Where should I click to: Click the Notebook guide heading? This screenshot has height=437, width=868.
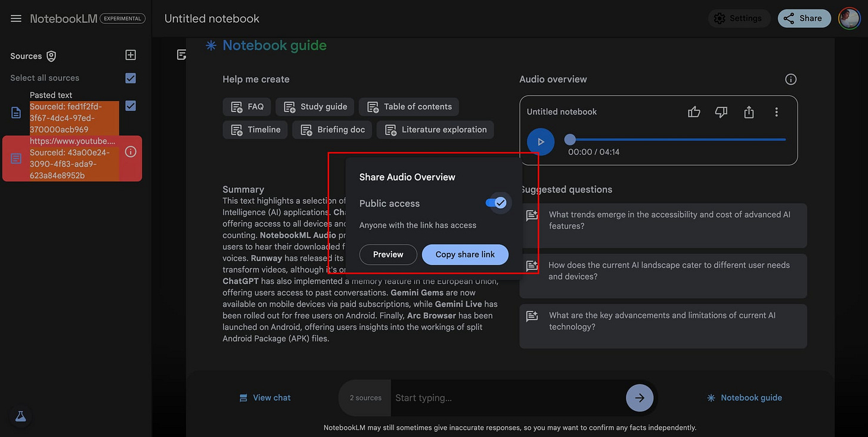274,45
